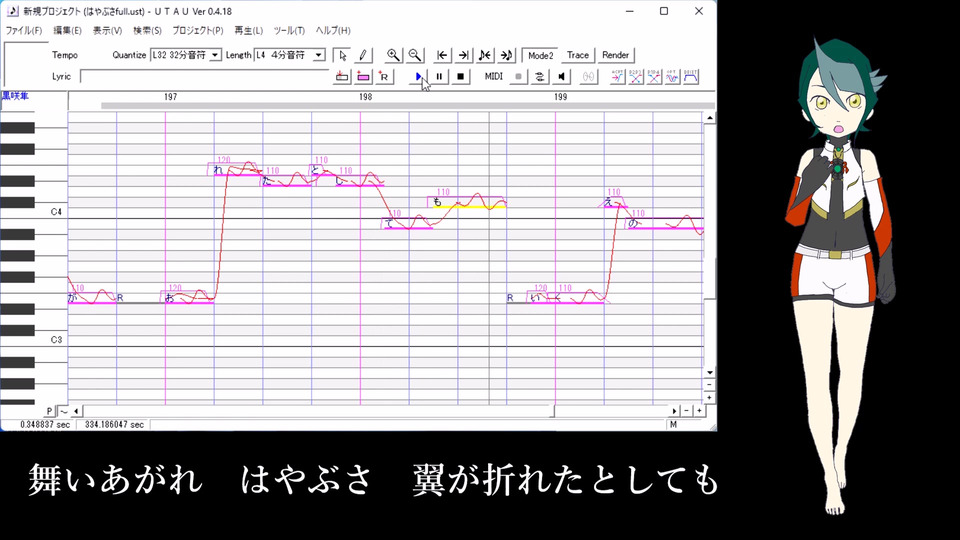Click the note-with-left-arrows icon
The height and width of the screenshot is (540, 960).
point(484,55)
